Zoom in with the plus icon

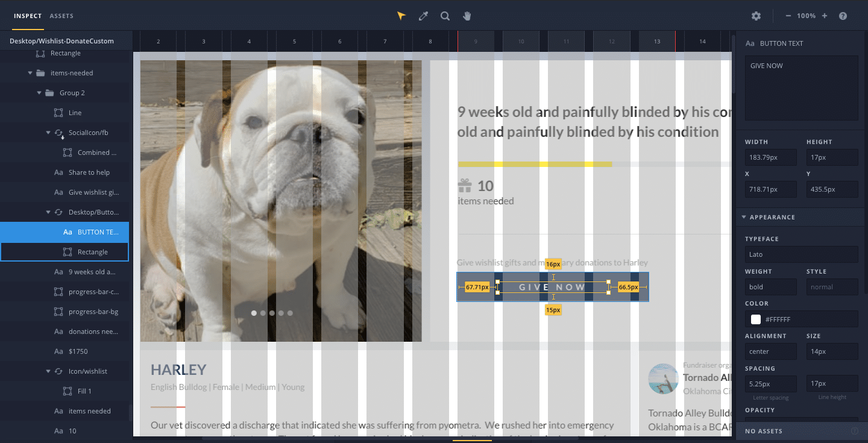pos(824,16)
